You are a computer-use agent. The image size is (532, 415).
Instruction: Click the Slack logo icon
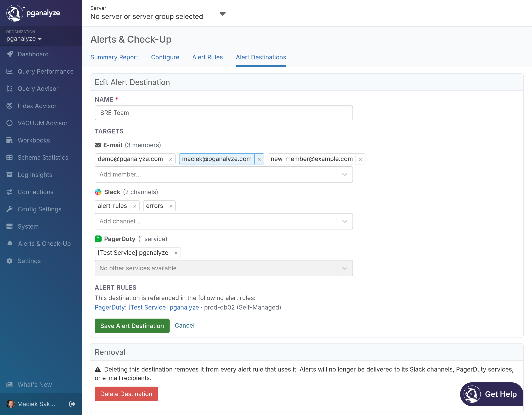point(98,192)
